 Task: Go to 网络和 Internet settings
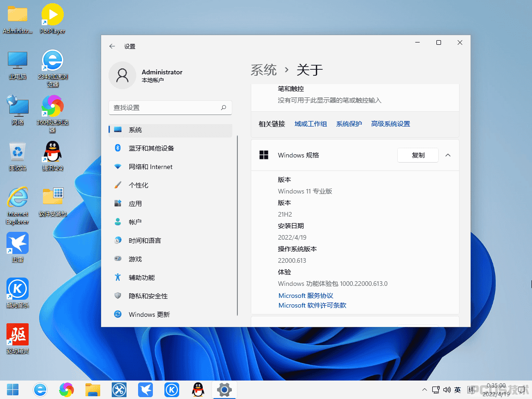[x=170, y=167]
